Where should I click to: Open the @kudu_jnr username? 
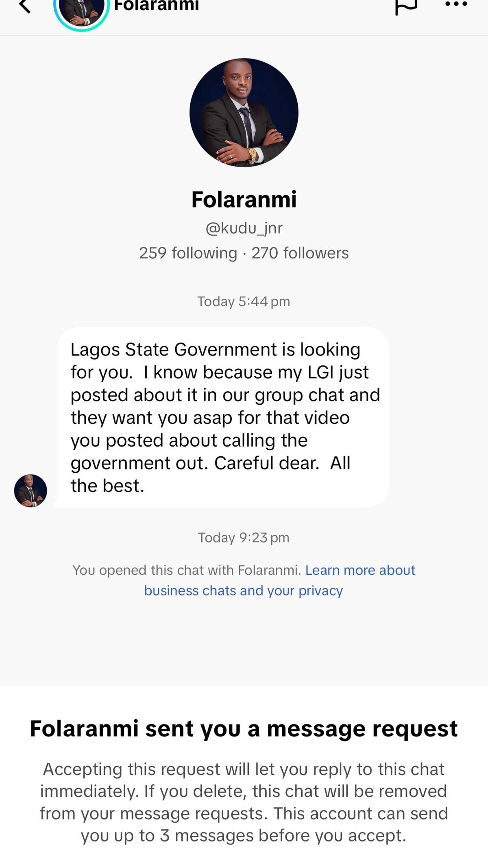pos(244,228)
